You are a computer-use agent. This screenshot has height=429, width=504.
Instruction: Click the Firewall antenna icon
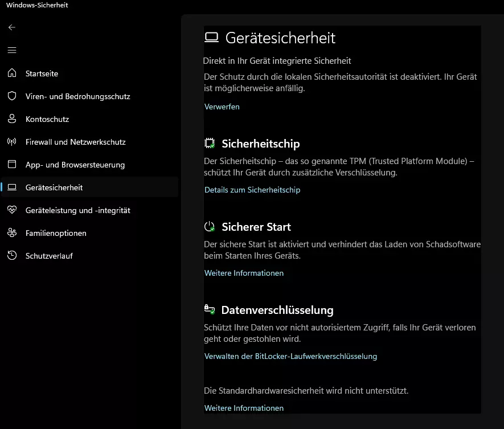point(12,141)
